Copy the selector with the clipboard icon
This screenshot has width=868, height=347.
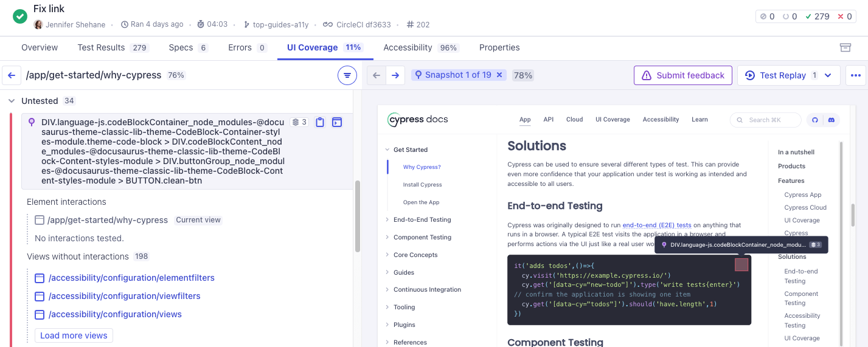click(x=320, y=122)
